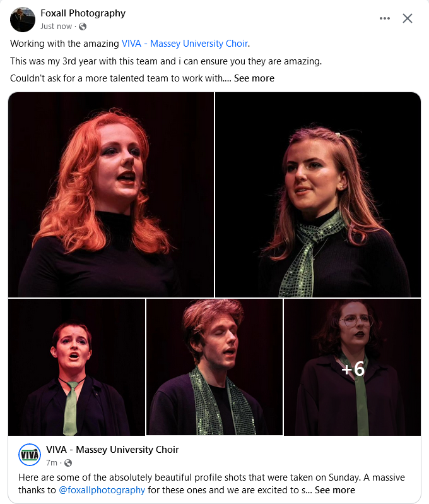Open VIVA - Massey University Choir shared post title
429x504 pixels.
(x=112, y=449)
